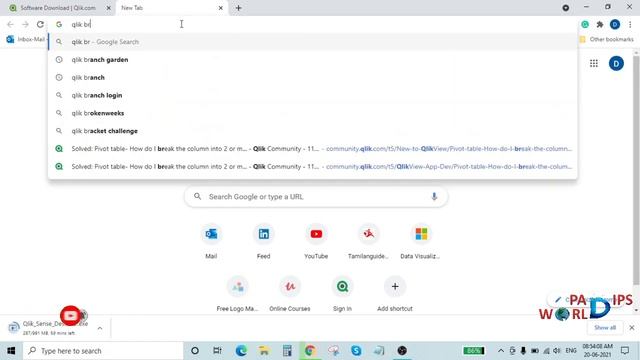640x360 pixels.
Task: Open the Tamilanguide shortcut tile
Action: [368, 242]
